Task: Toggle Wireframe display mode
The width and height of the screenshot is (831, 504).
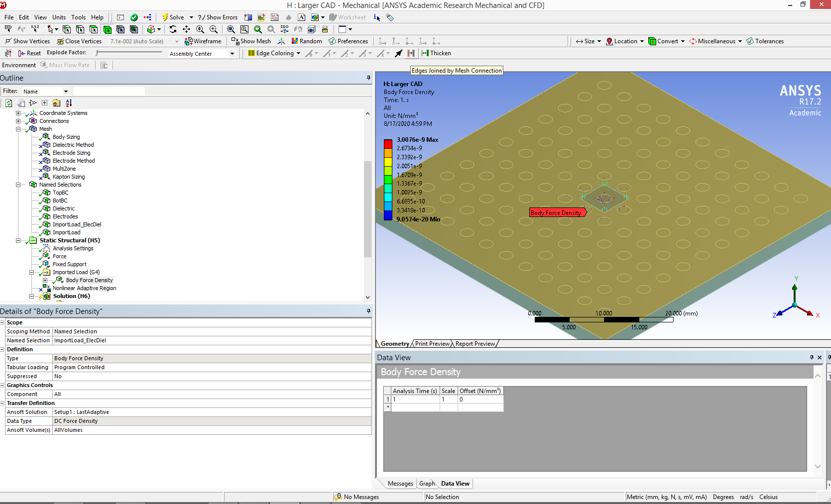Action: point(203,41)
